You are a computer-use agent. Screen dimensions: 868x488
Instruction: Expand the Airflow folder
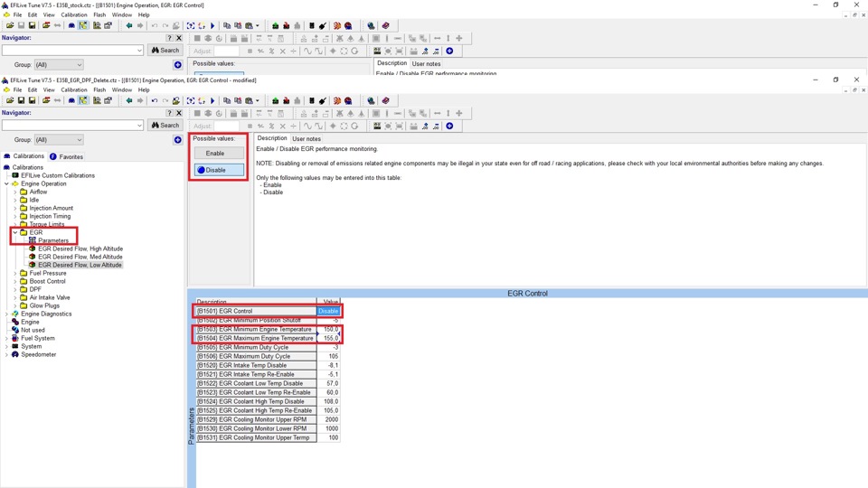point(15,192)
